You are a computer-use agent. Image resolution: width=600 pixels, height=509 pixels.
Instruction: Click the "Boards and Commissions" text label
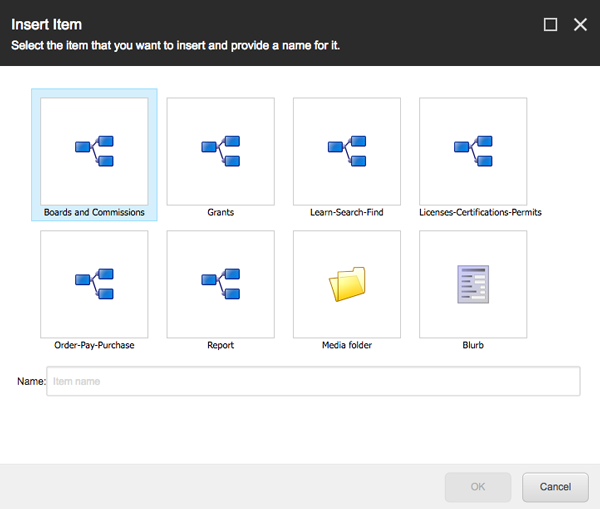click(x=94, y=212)
